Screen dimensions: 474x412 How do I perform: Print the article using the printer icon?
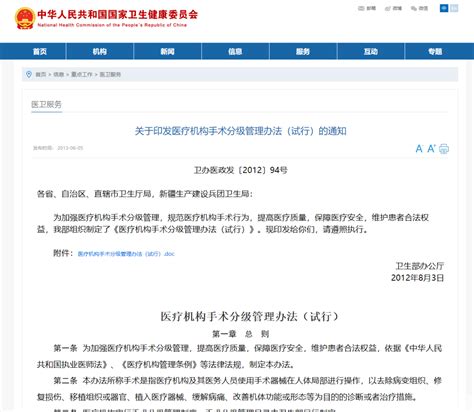pyautogui.click(x=444, y=149)
